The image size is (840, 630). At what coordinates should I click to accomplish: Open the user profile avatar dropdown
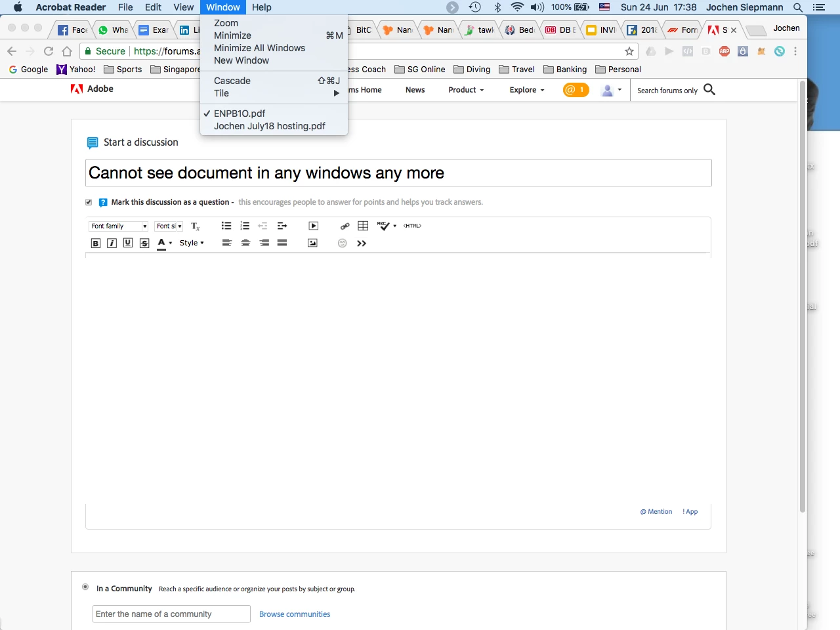click(612, 90)
